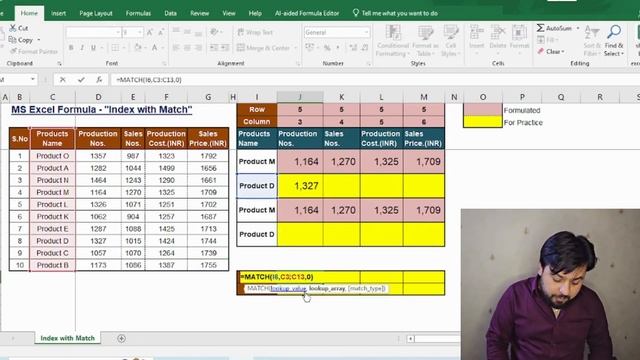Select column C header
Screen dimensions: 640x360
pos(52,97)
